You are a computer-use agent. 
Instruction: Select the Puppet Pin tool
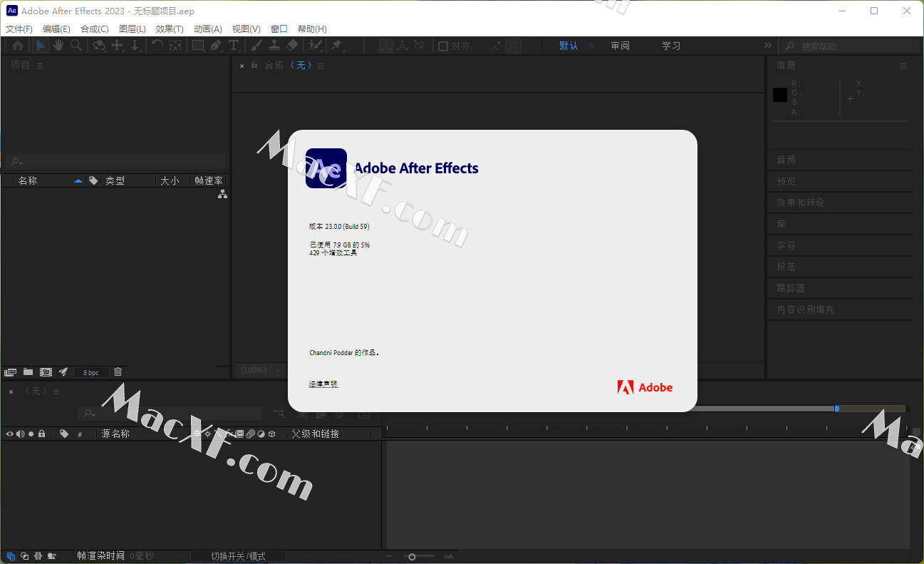point(336,46)
